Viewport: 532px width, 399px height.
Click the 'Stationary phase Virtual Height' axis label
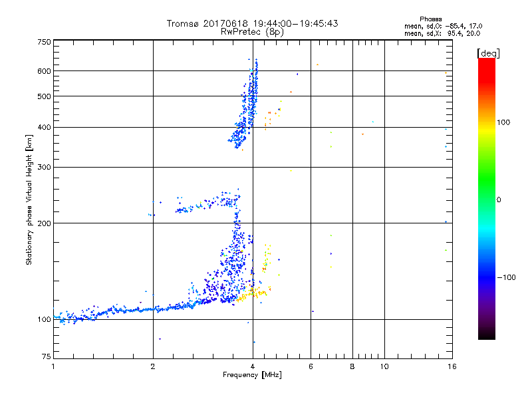tap(29, 200)
